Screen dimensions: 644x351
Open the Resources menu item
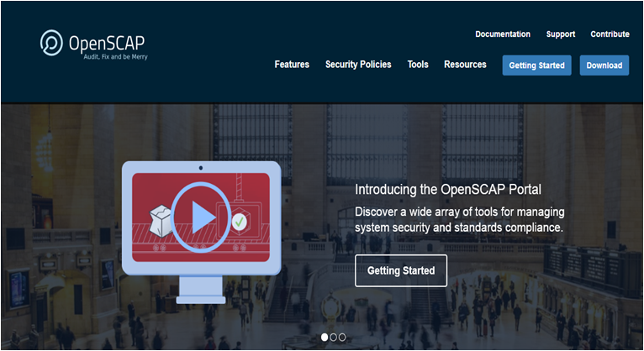pos(465,65)
